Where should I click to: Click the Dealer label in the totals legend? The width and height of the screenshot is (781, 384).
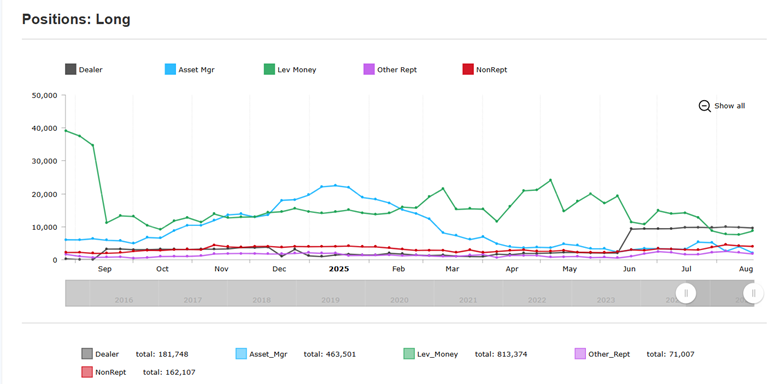coord(107,354)
